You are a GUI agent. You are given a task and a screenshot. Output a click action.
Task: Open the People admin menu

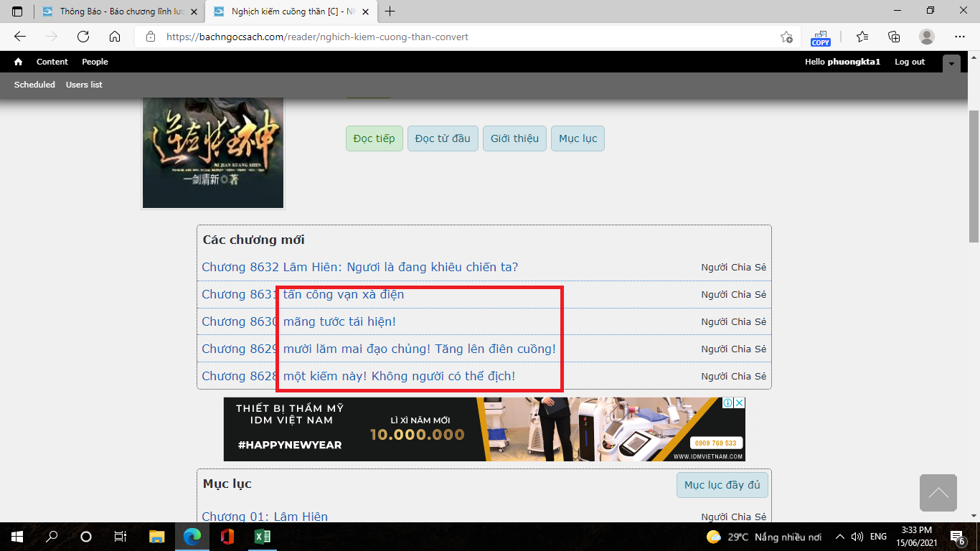click(x=95, y=62)
